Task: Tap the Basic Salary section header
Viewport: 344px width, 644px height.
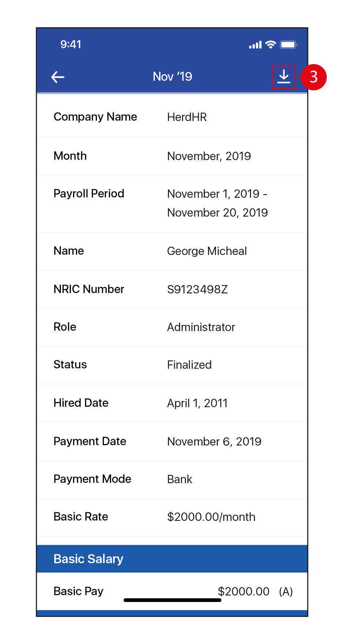Action: tap(89, 559)
